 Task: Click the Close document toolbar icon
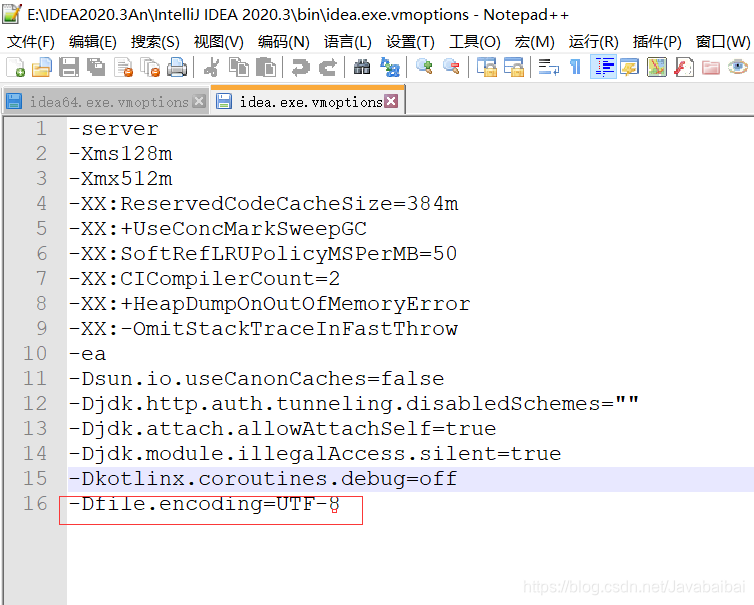(123, 67)
